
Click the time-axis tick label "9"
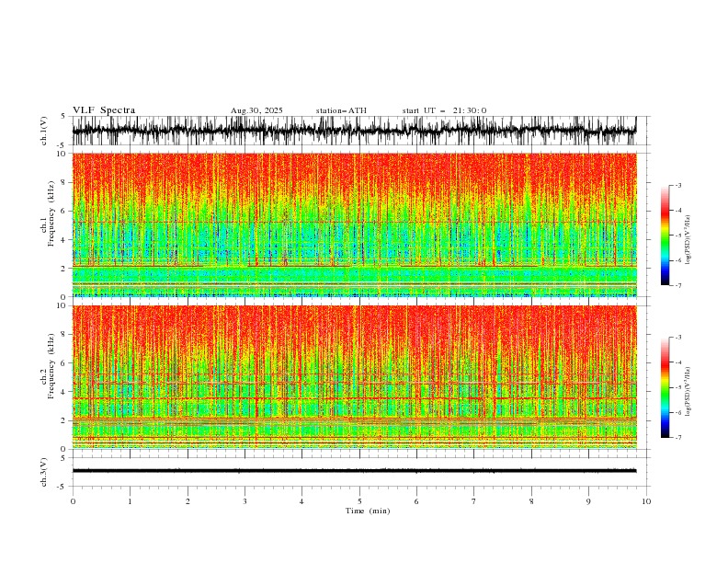coord(588,501)
